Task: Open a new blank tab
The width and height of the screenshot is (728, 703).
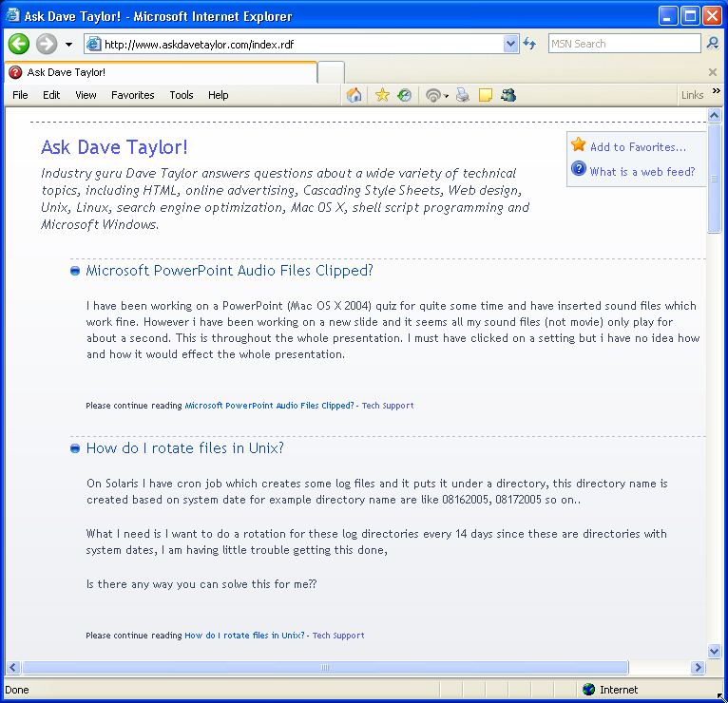Action: point(331,73)
